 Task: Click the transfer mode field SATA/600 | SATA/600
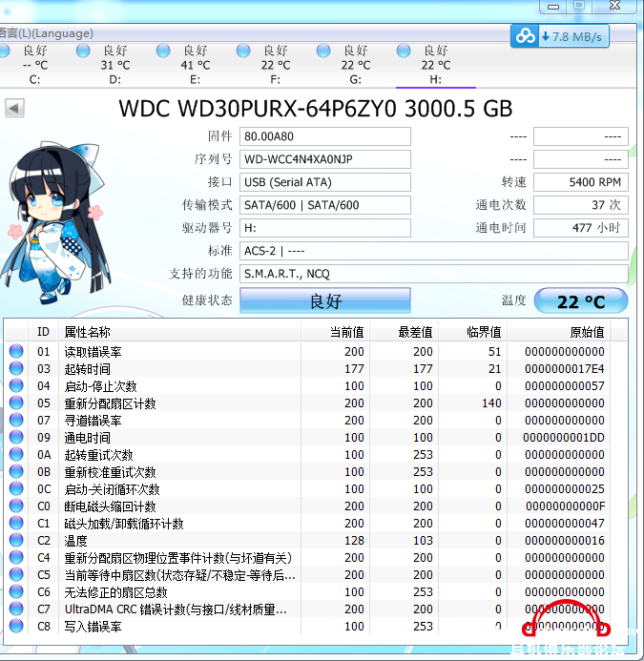pyautogui.click(x=325, y=205)
